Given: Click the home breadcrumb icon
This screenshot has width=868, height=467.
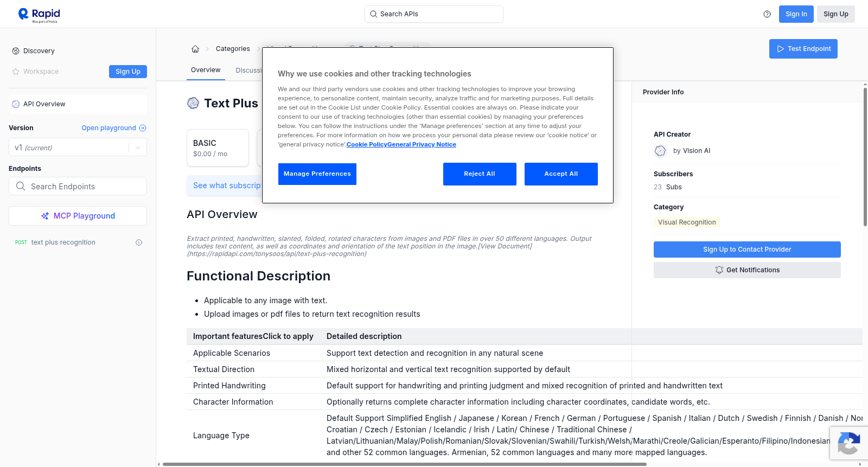Looking at the screenshot, I should pos(195,49).
